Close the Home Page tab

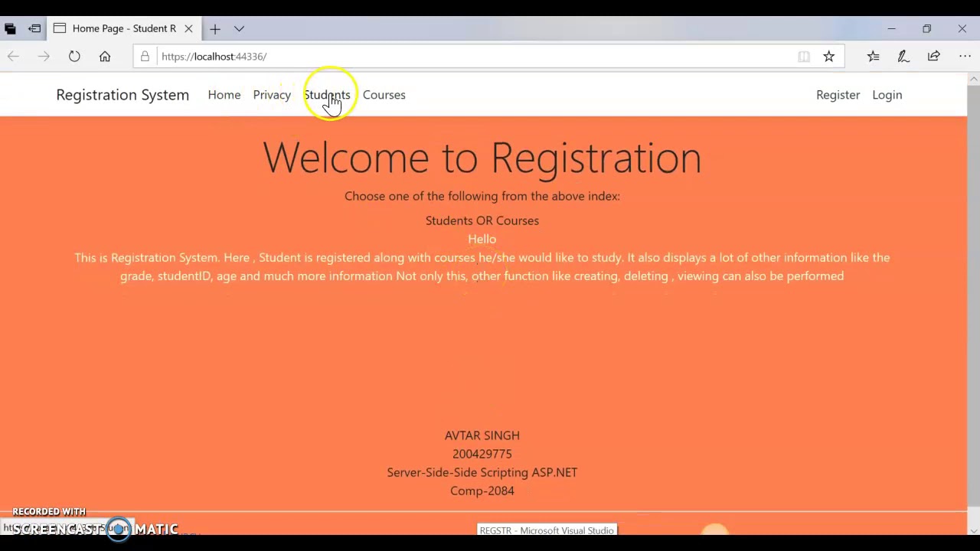pos(188,29)
